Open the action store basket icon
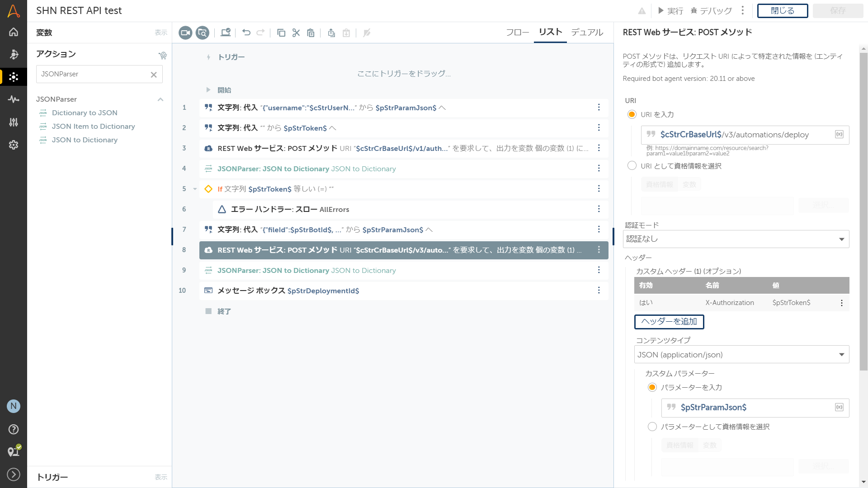Image resolution: width=868 pixels, height=488 pixels. (163, 55)
